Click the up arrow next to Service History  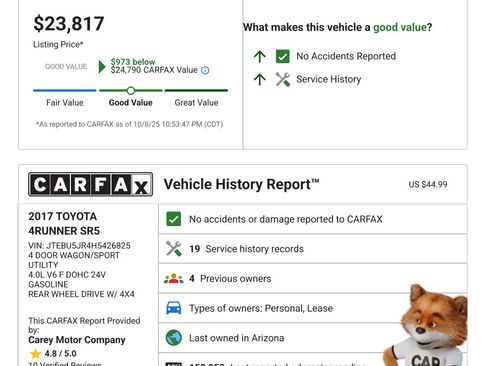[259, 79]
